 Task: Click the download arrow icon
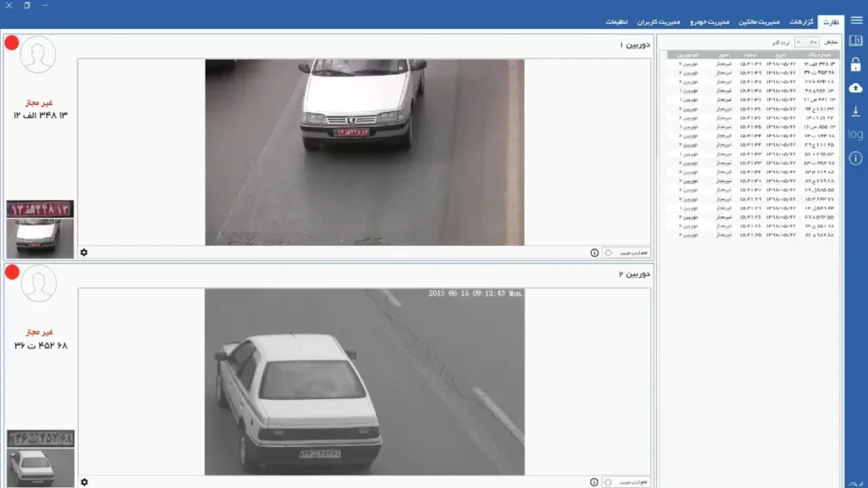click(x=856, y=111)
